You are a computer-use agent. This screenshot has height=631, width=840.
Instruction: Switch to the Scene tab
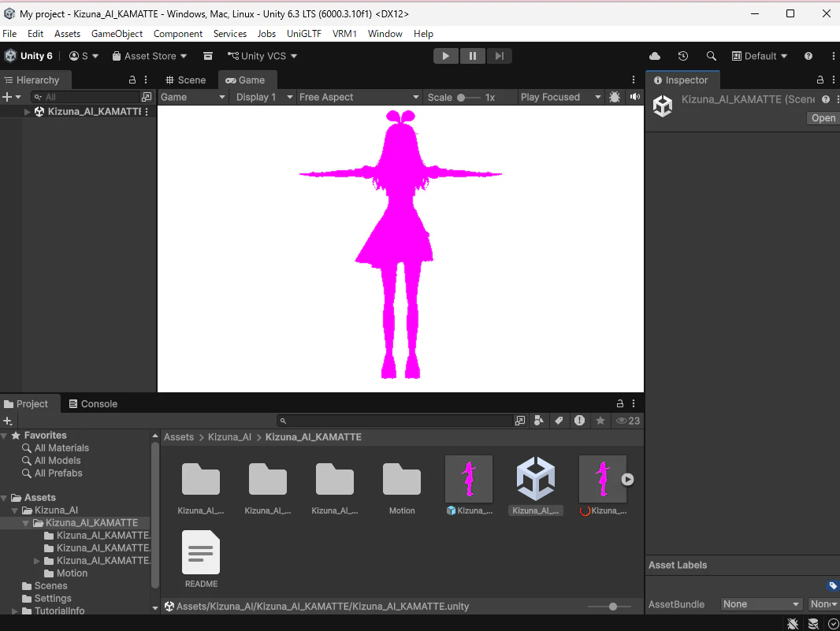pyautogui.click(x=185, y=80)
